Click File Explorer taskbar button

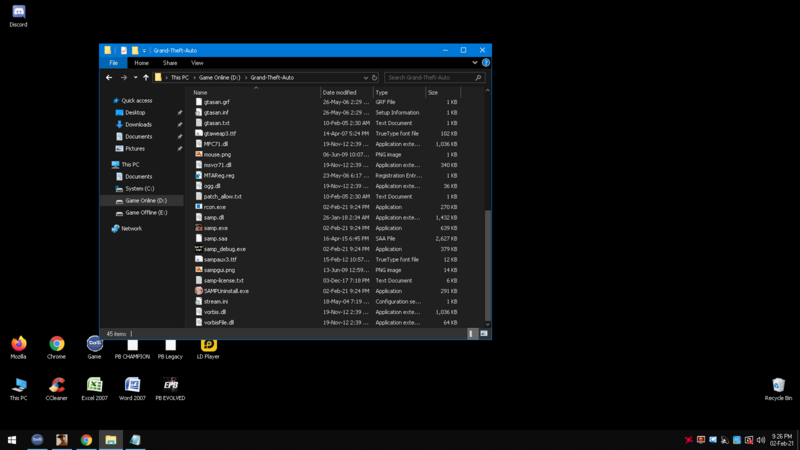click(111, 440)
